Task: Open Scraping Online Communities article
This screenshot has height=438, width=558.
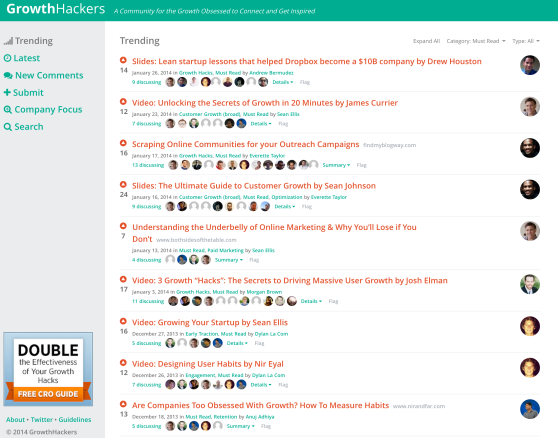Action: click(x=246, y=144)
